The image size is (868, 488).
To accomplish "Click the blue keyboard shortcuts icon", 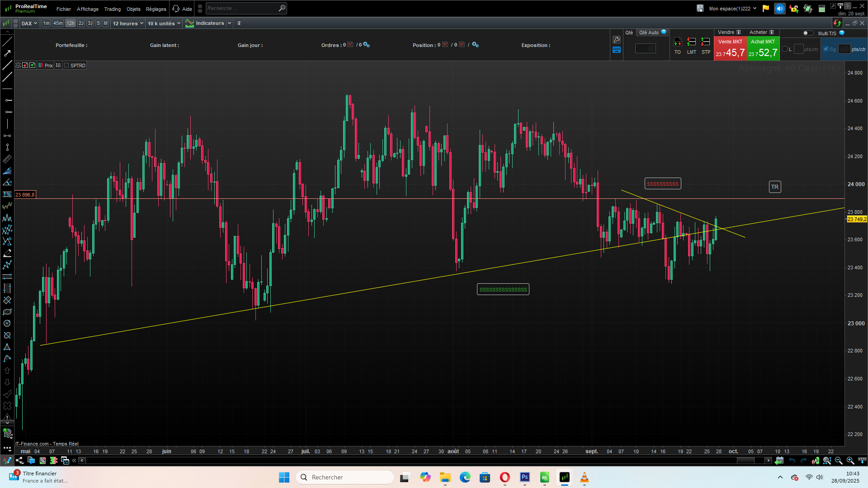I will click(x=617, y=50).
